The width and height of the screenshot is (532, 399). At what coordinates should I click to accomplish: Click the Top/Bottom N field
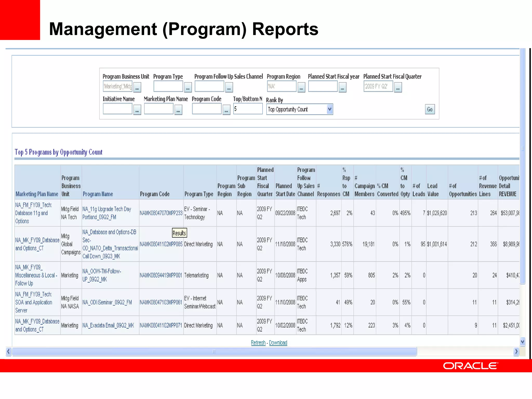coord(248,109)
